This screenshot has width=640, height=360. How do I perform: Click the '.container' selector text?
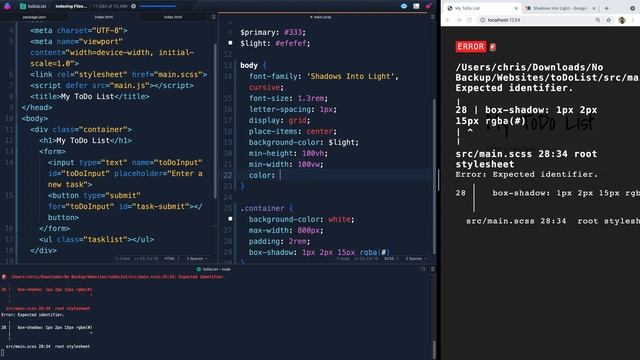click(262, 208)
